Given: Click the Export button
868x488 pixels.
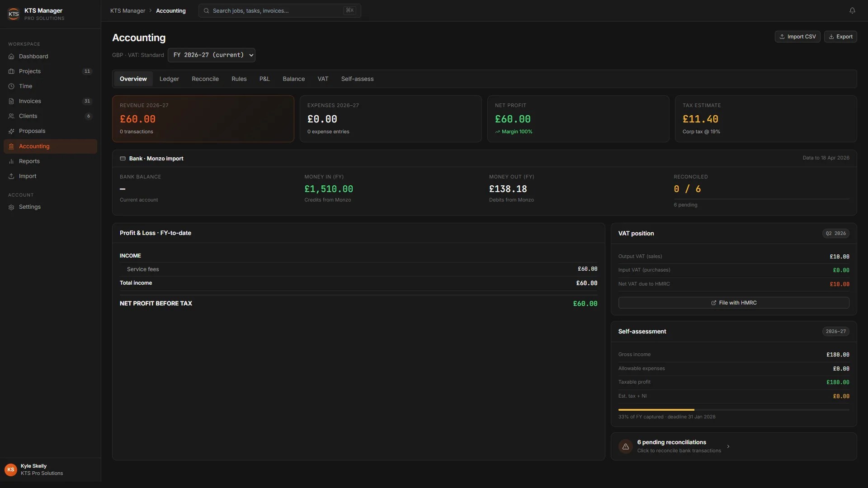Looking at the screenshot, I should (x=840, y=37).
